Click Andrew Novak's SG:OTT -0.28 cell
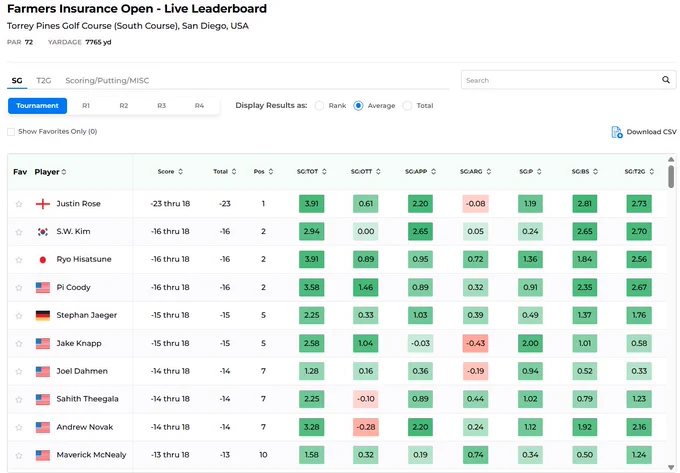 click(366, 427)
